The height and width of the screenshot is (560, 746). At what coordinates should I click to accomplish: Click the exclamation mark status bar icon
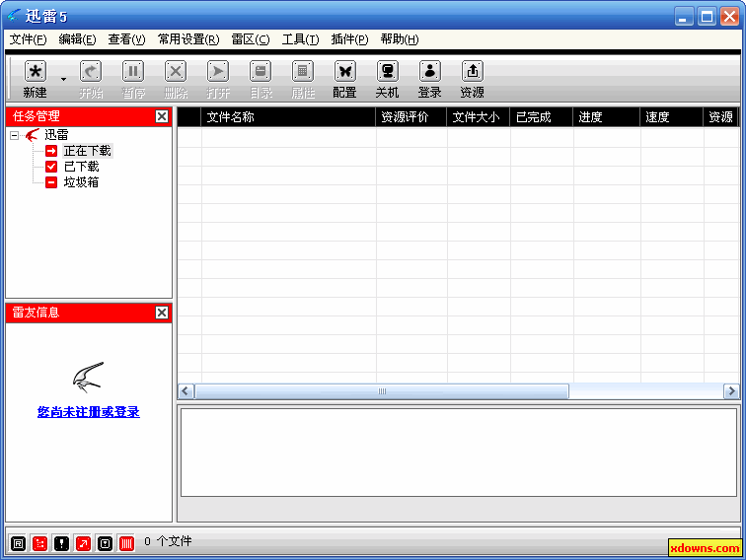click(x=61, y=543)
